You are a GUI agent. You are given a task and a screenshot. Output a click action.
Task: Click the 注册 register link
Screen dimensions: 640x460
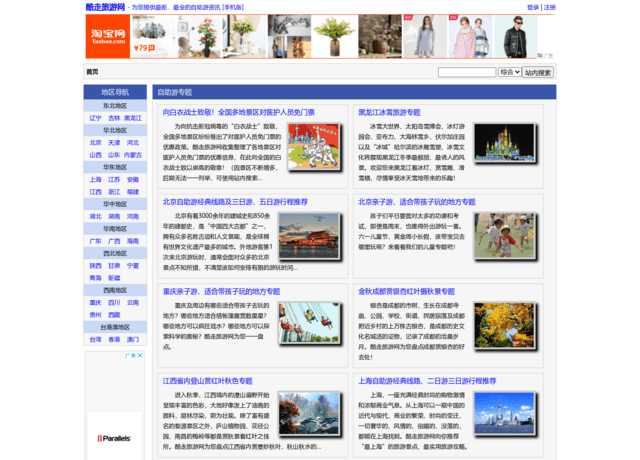(550, 7)
